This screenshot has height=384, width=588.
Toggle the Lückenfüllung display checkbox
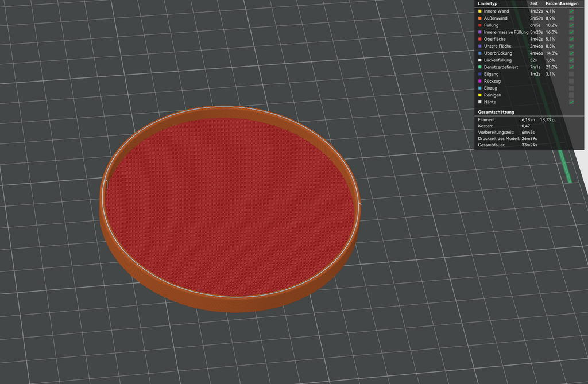coord(571,60)
